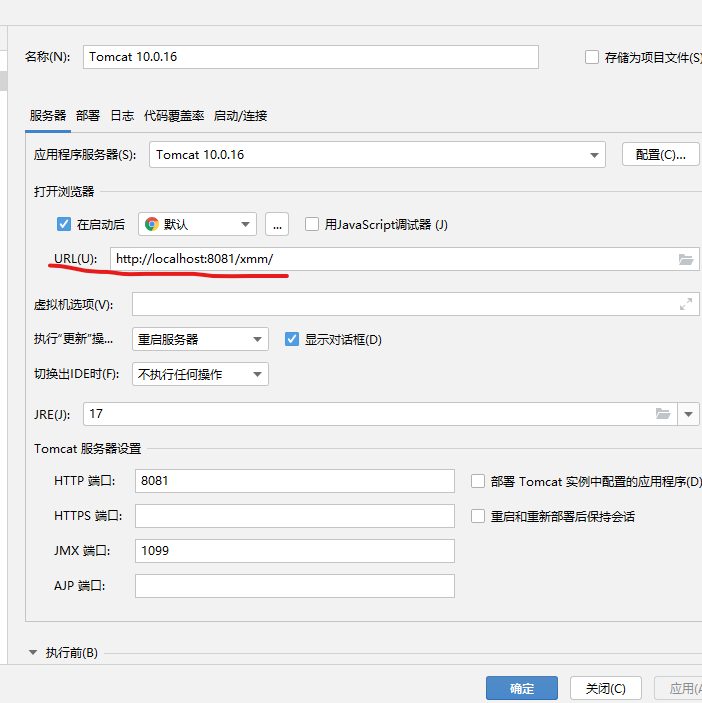
Task: Open the 执行更新操作 重启服务器 dropdown
Action: (x=200, y=339)
